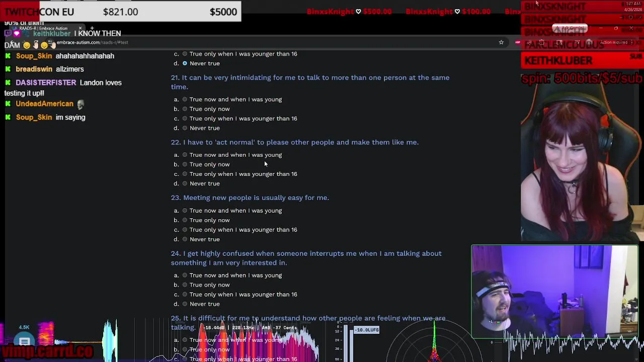Check 'True only when younger than 16' for question 24

(x=185, y=295)
